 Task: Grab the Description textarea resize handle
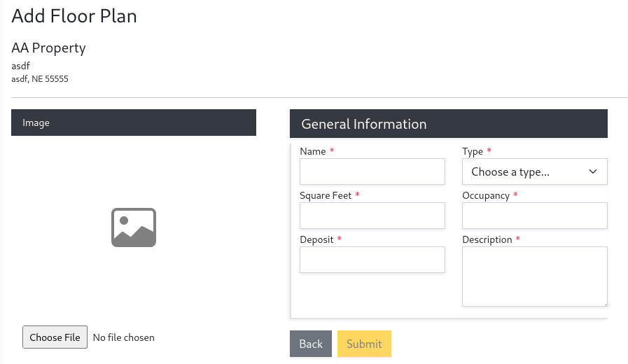[x=604, y=303]
